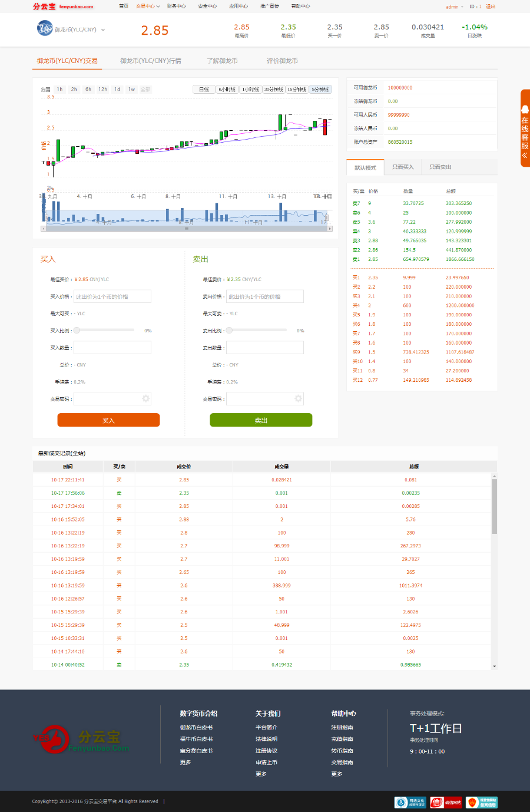Viewport: 530px width, 812px height.
Task: Select the 5分钟线 candle interval
Action: point(320,90)
